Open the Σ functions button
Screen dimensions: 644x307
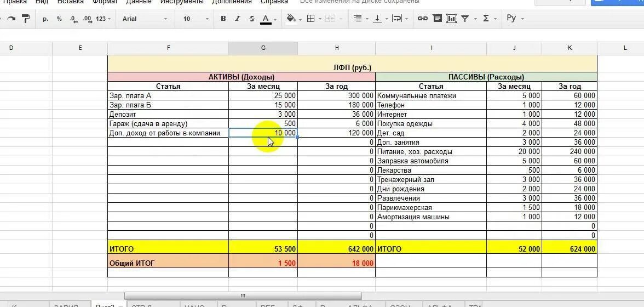486,19
